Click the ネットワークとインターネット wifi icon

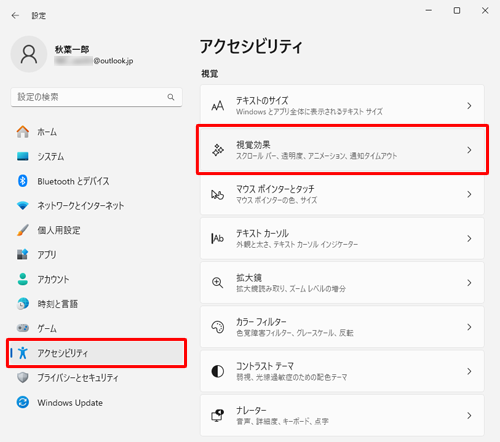point(23,205)
